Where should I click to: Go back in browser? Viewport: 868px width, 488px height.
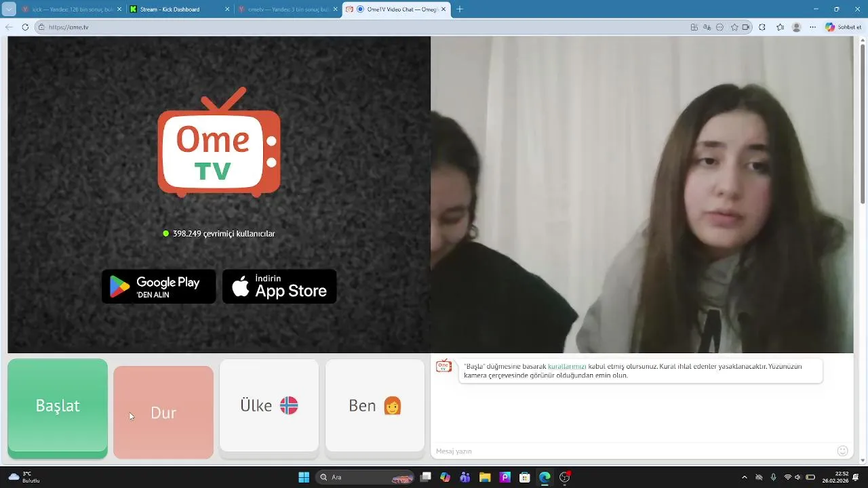(9, 27)
